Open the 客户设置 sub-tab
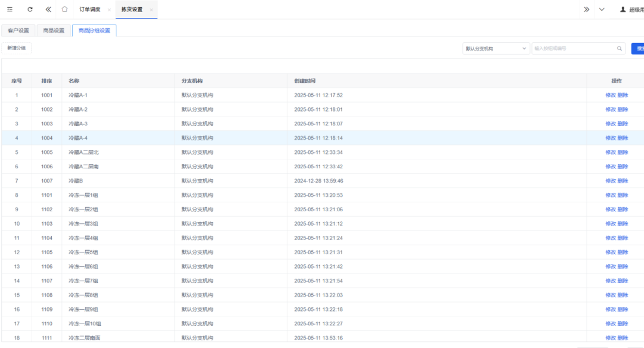Viewport: 644px width, 348px height. coord(18,30)
